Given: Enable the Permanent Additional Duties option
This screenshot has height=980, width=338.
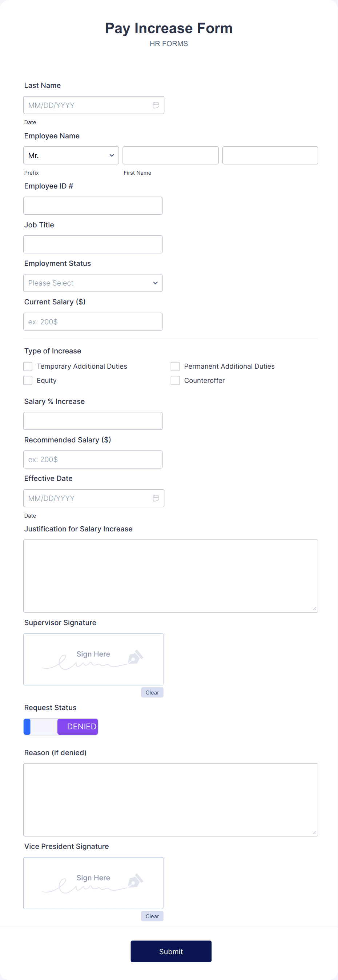Looking at the screenshot, I should [x=175, y=366].
